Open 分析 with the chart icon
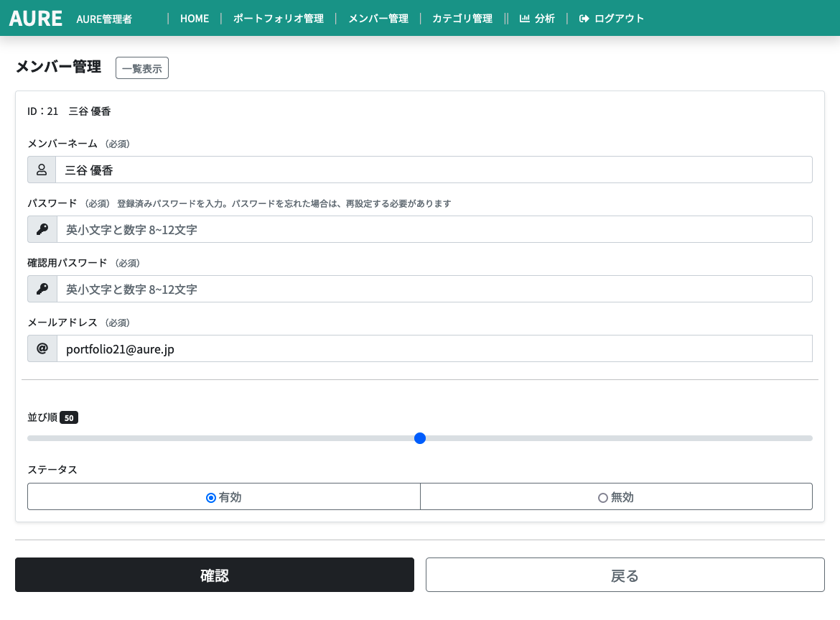 537,19
